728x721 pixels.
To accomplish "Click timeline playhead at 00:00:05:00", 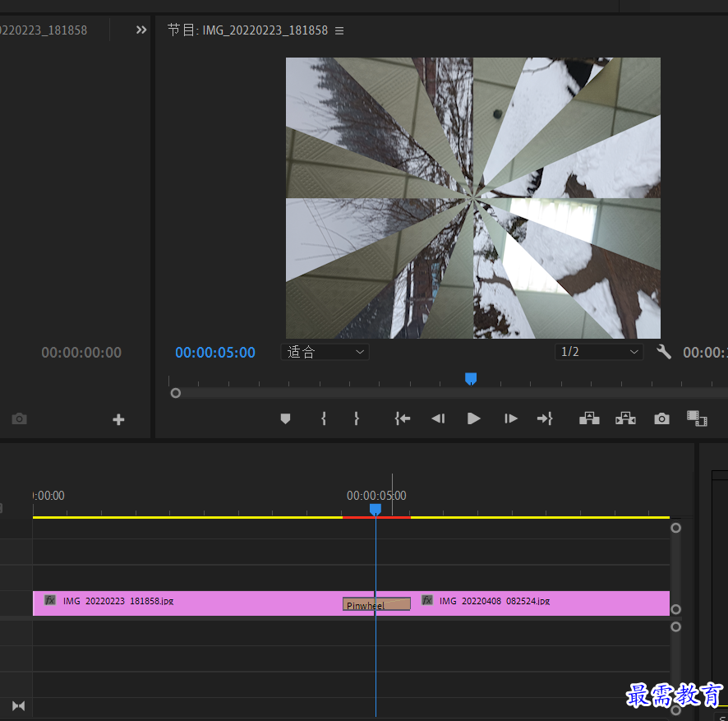I will tap(376, 510).
